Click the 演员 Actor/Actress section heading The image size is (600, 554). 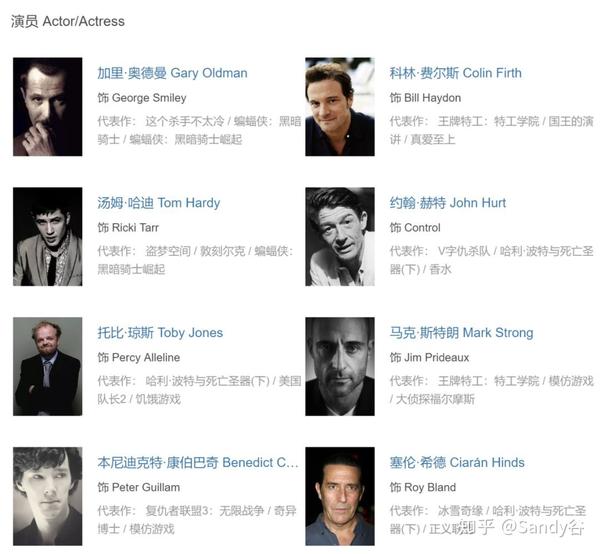[68, 21]
